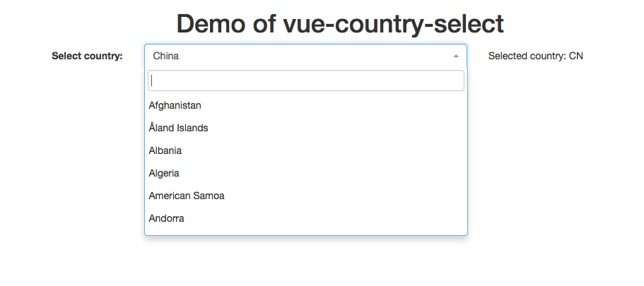Select Afghanistan from the country list
Viewport: 644px width, 286px height.
pos(175,105)
